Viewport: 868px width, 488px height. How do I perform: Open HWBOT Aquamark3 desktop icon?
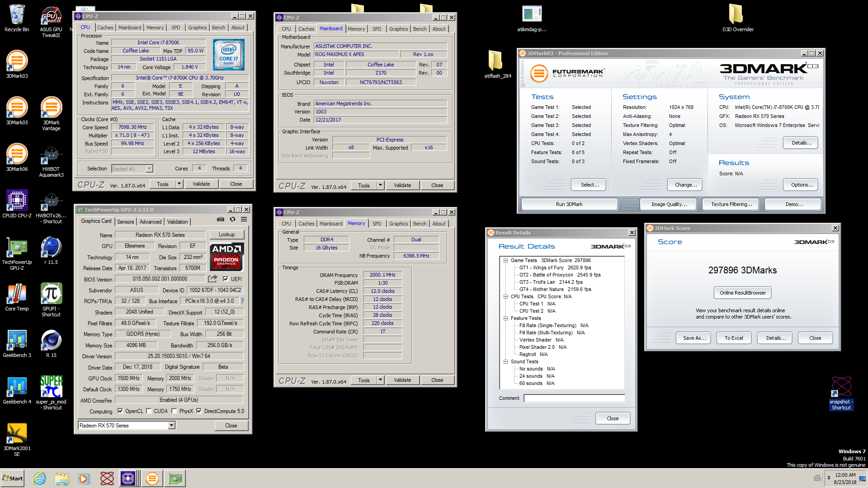coord(51,161)
